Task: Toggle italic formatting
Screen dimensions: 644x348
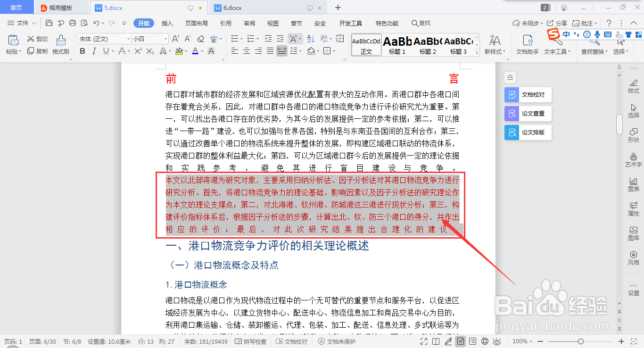Action: pyautogui.click(x=94, y=50)
